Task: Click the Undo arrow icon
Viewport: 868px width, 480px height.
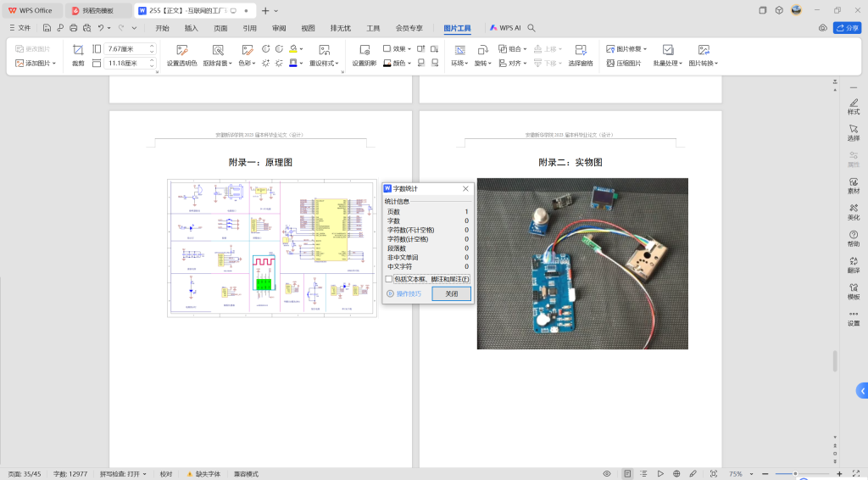Action: click(x=101, y=28)
